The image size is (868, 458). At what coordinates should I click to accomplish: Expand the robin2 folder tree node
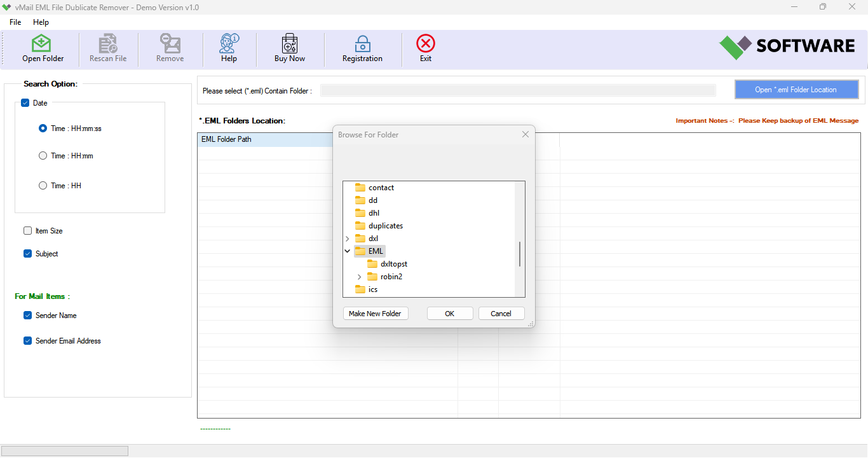tap(359, 277)
